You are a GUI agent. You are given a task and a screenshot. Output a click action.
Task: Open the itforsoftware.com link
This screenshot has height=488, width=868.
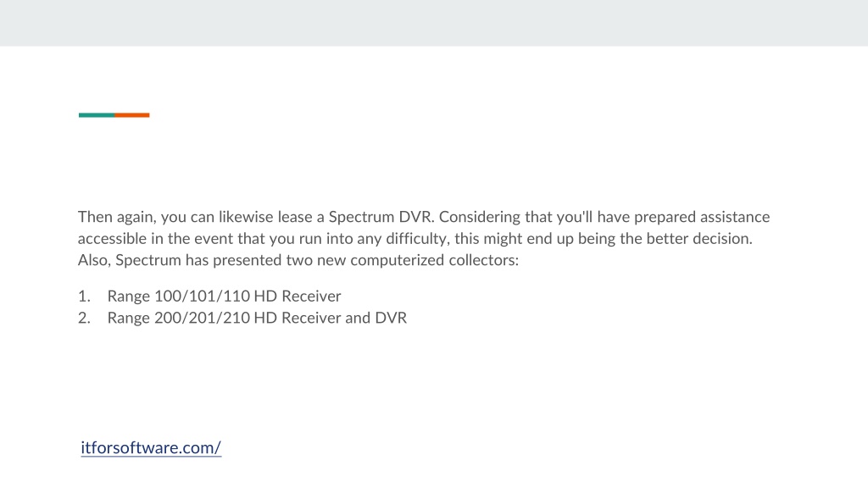(151, 447)
